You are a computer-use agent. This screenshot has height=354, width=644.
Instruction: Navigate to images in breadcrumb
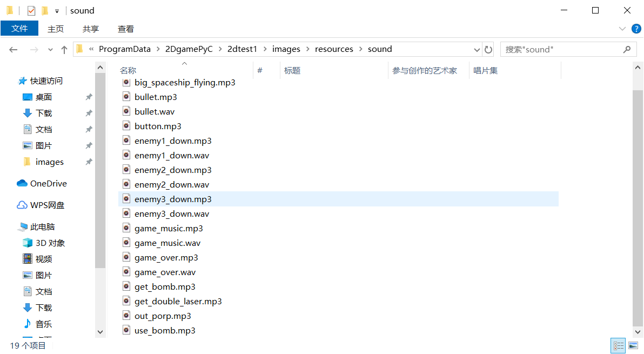pos(286,49)
